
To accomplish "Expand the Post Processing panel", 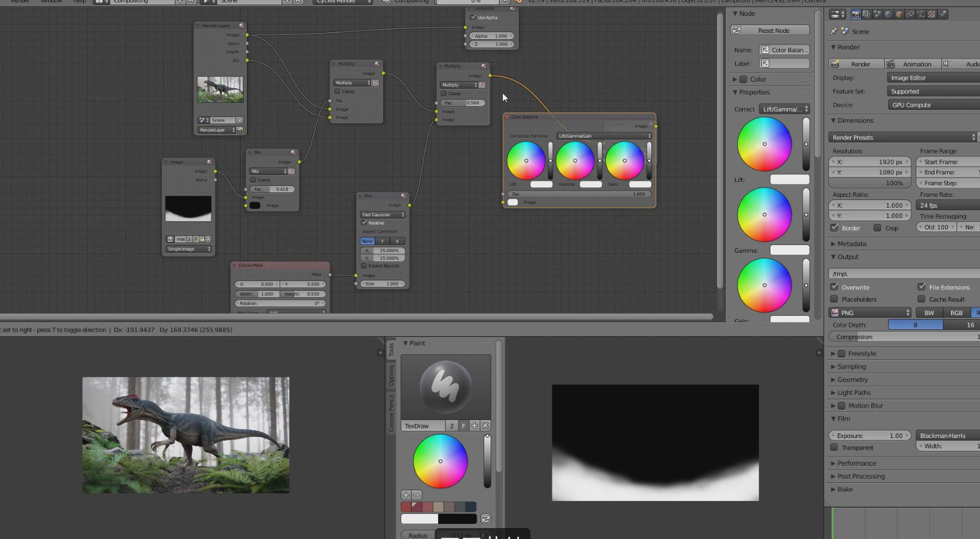I will [x=861, y=476].
